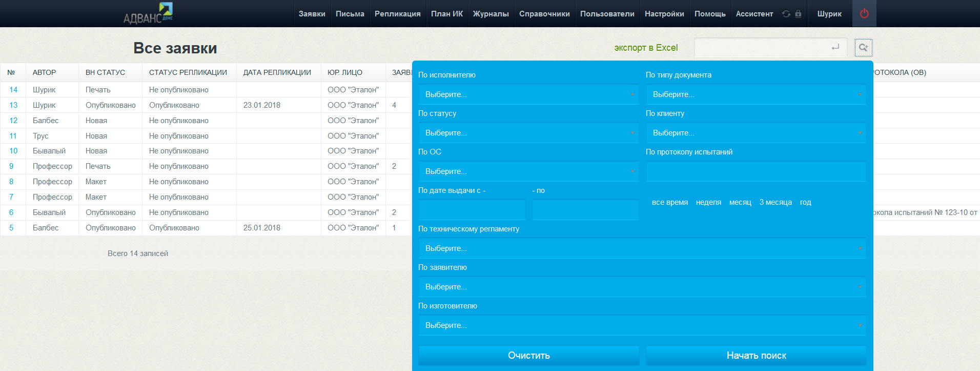Open request number 14 link
Viewport: 980px width, 371px height.
coord(13,90)
